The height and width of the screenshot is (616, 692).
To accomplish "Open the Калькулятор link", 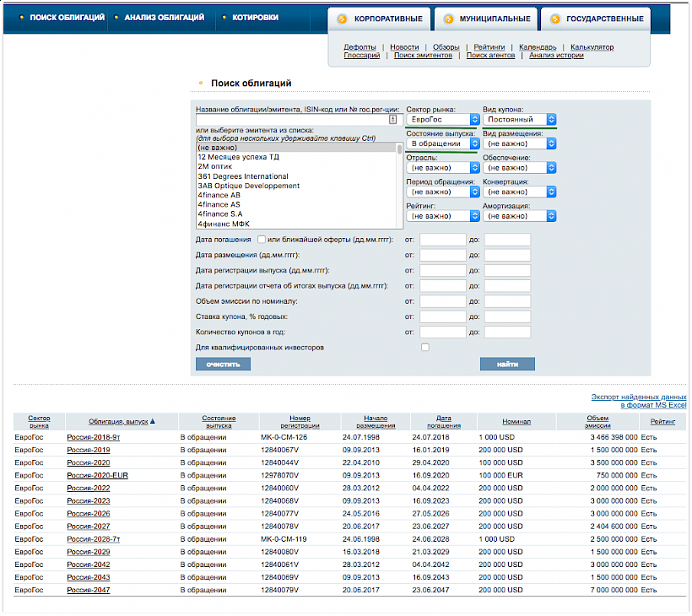I will click(x=592, y=47).
